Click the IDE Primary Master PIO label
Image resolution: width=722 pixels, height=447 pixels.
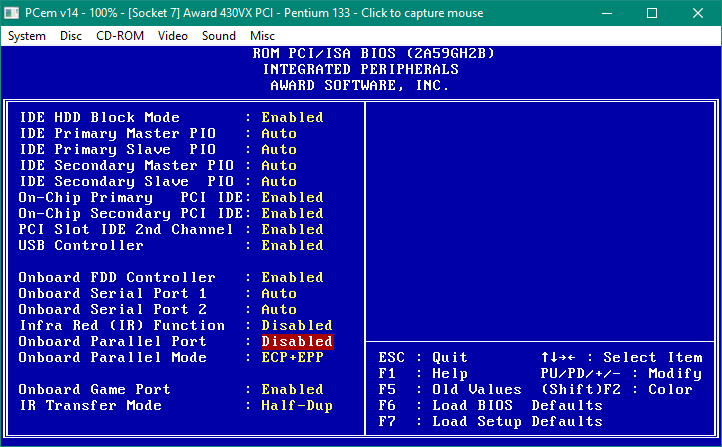117,134
